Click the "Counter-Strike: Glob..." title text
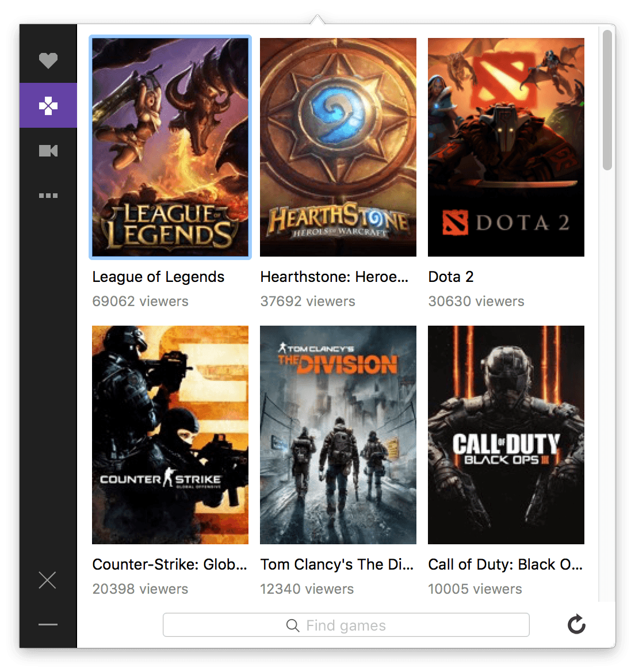 (170, 564)
